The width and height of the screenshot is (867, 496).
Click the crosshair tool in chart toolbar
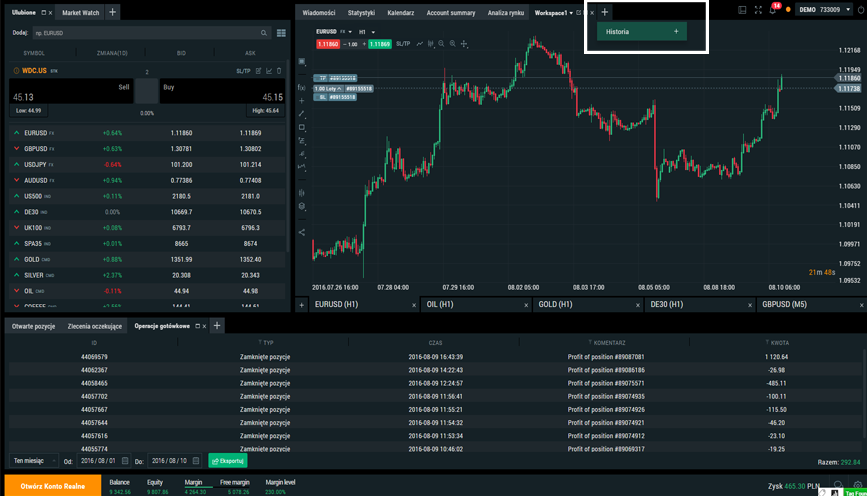[463, 44]
